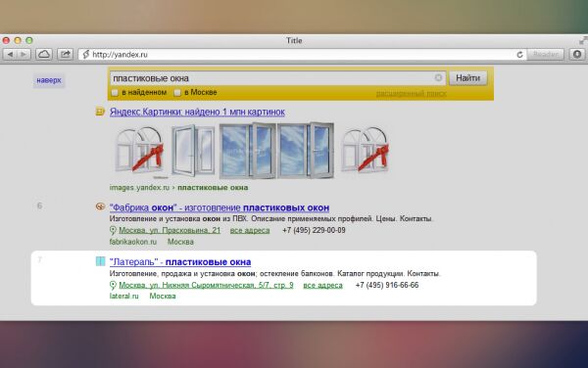Go back with the browser back arrow
This screenshot has height=368, width=588.
(10, 55)
